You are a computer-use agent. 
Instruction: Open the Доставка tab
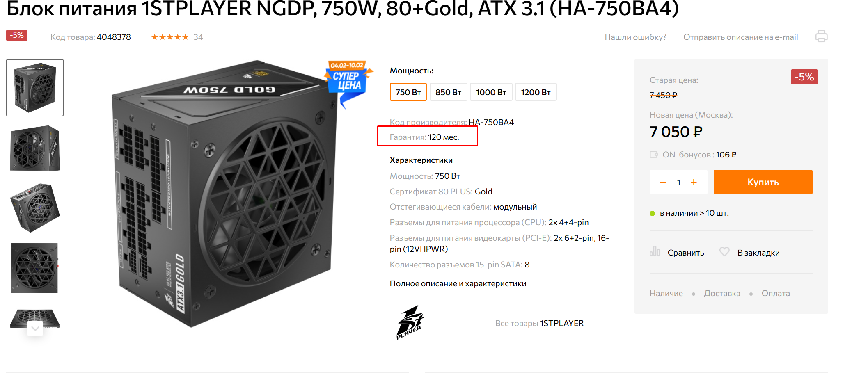(722, 293)
